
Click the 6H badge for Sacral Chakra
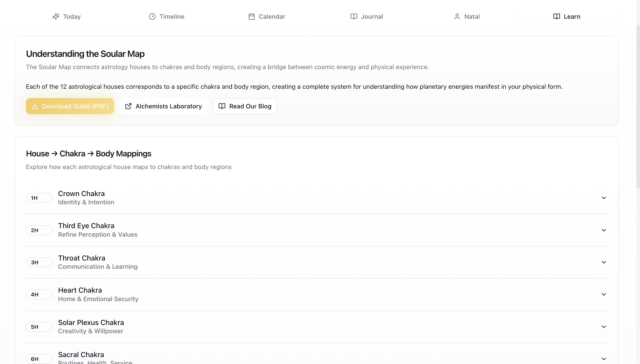point(39,359)
